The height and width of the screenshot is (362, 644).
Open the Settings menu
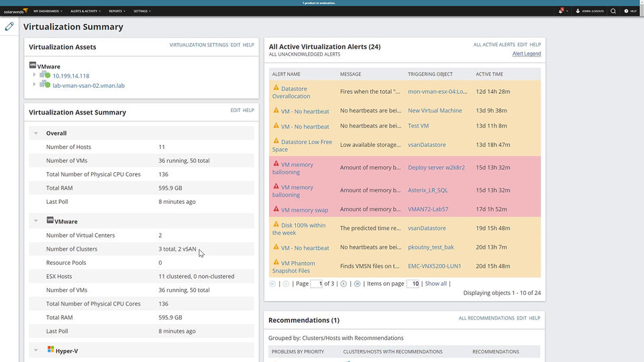(x=142, y=11)
